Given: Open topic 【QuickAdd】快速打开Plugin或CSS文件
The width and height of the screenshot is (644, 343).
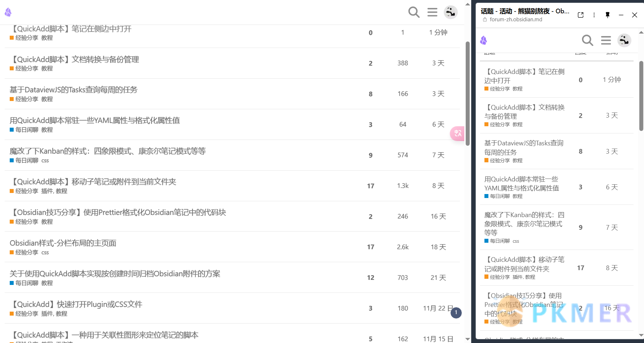Looking at the screenshot, I should [76, 304].
